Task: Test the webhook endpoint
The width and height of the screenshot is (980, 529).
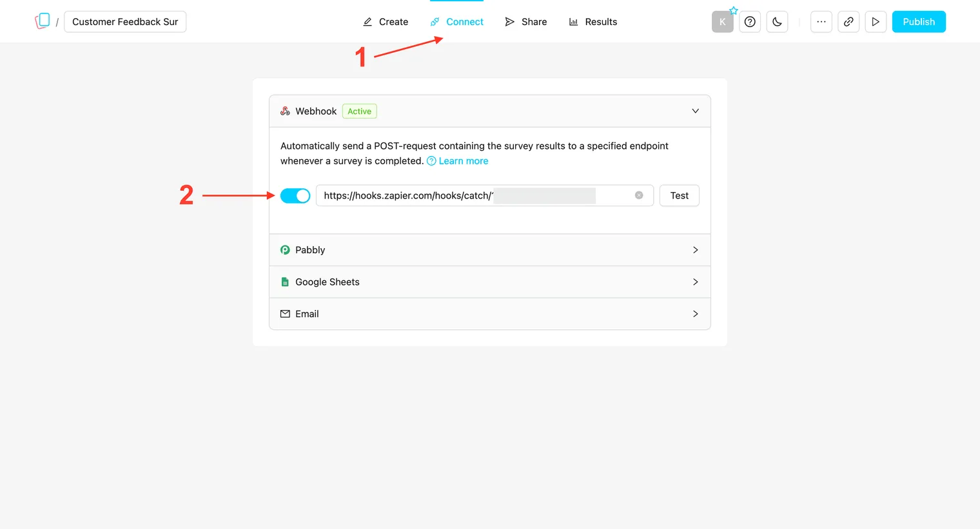Action: coord(680,196)
